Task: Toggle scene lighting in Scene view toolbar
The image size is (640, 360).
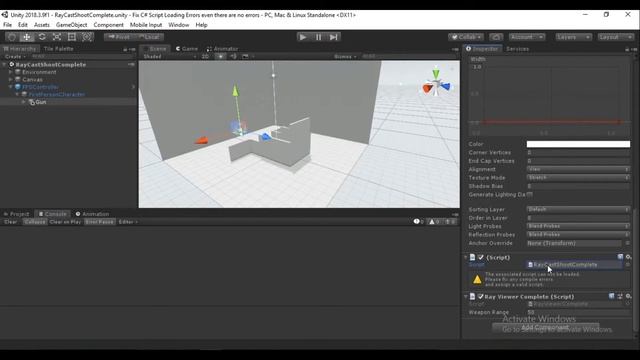Action: tap(221, 56)
